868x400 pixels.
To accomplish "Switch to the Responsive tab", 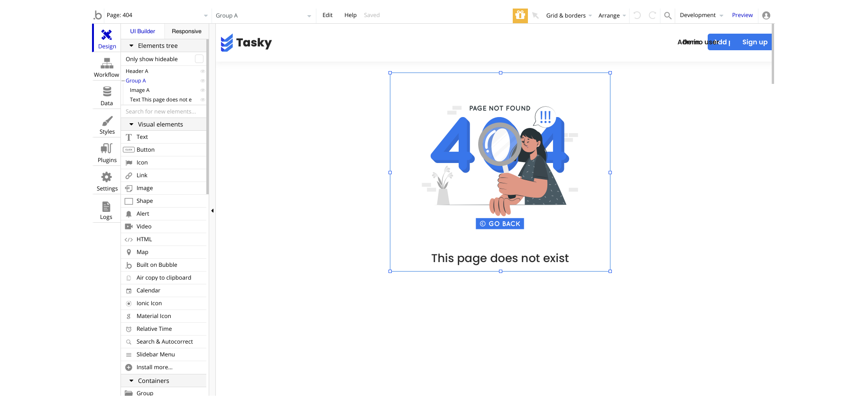I will tap(186, 31).
